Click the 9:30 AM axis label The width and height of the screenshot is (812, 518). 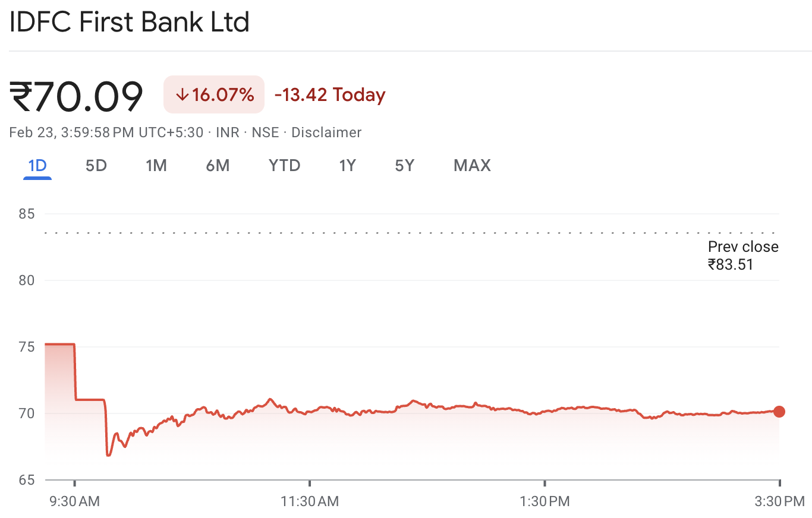coord(74,501)
